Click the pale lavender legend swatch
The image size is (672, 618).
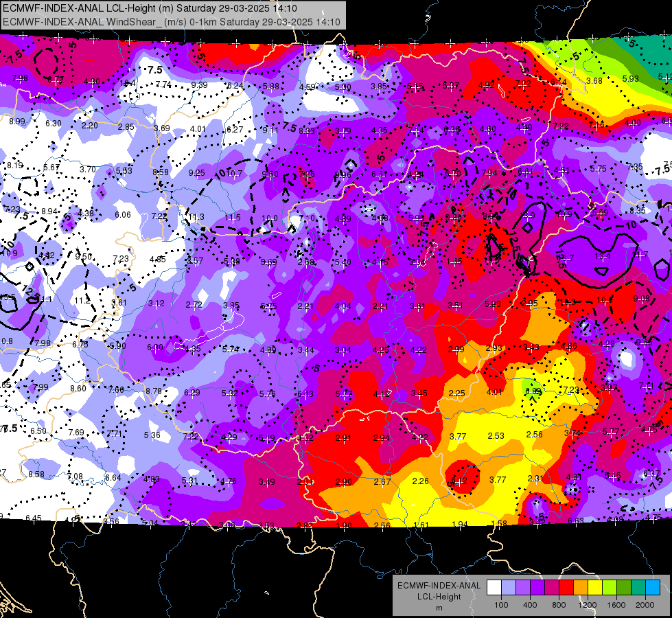tap(509, 587)
